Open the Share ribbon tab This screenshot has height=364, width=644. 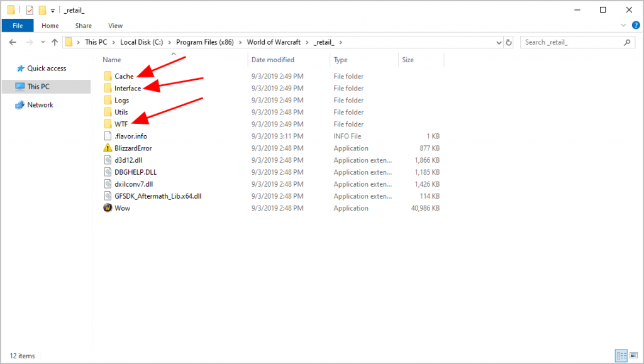pyautogui.click(x=84, y=25)
